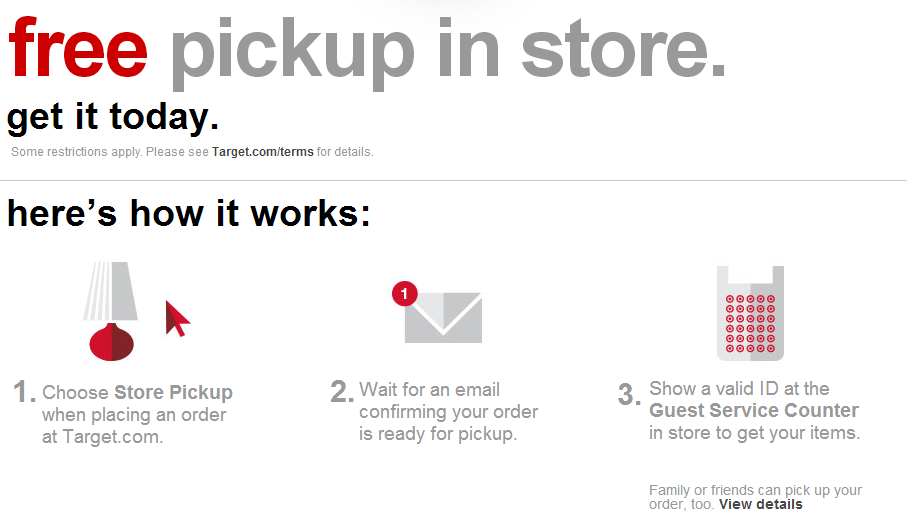Click the red mouse cursor icon
The image size is (917, 527).
coord(178,319)
